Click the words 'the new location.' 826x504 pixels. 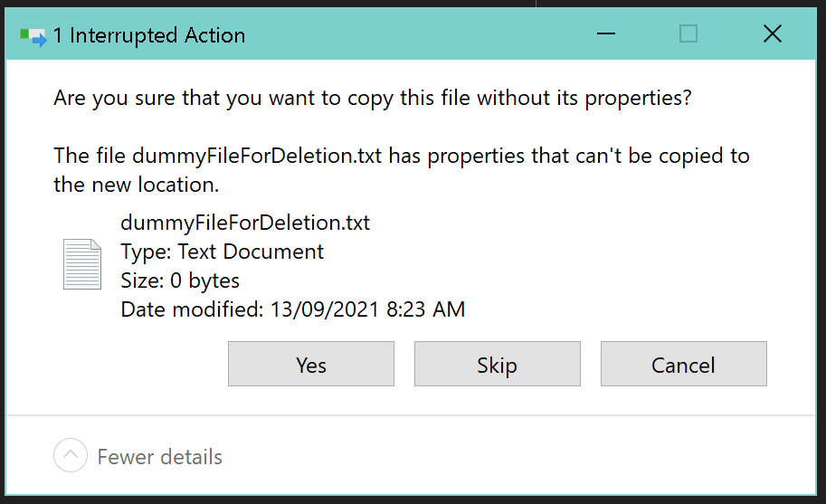coord(138,185)
